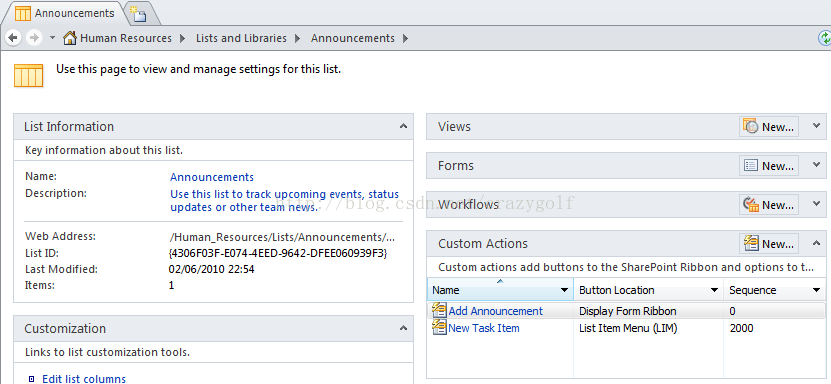Viewport: 831px width, 384px height.
Task: Click the green refresh icon
Action: tap(825, 38)
